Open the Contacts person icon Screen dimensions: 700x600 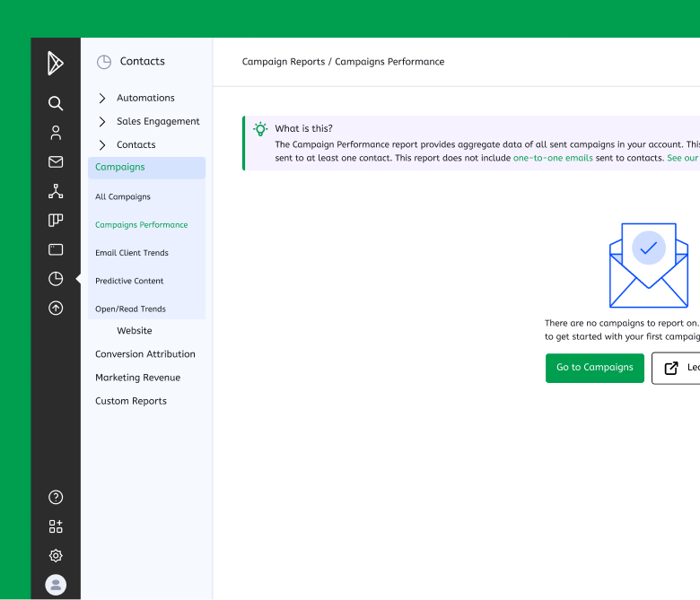coord(56,133)
